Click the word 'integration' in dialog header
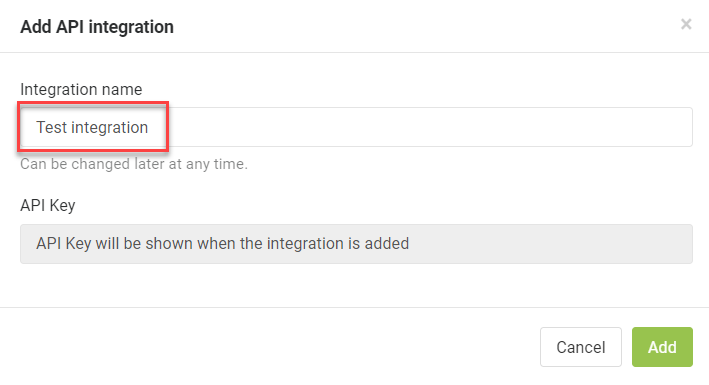The width and height of the screenshot is (709, 385). [131, 27]
